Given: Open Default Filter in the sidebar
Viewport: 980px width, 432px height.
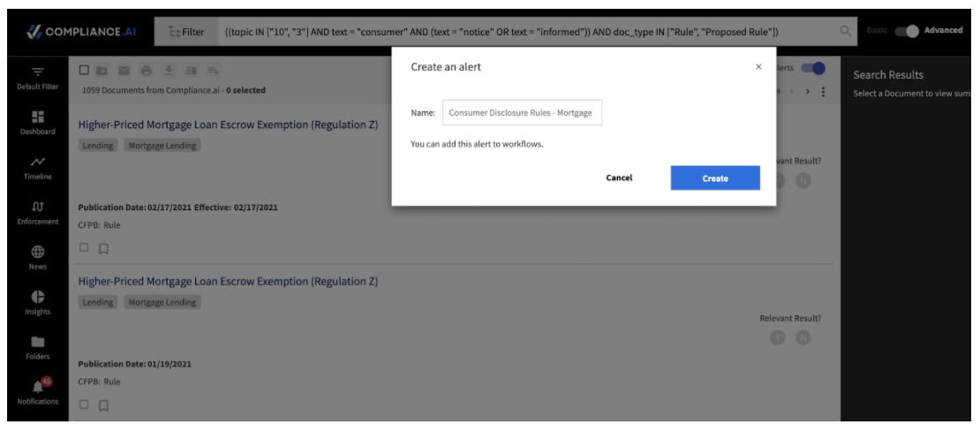Looking at the screenshot, I should [x=37, y=78].
